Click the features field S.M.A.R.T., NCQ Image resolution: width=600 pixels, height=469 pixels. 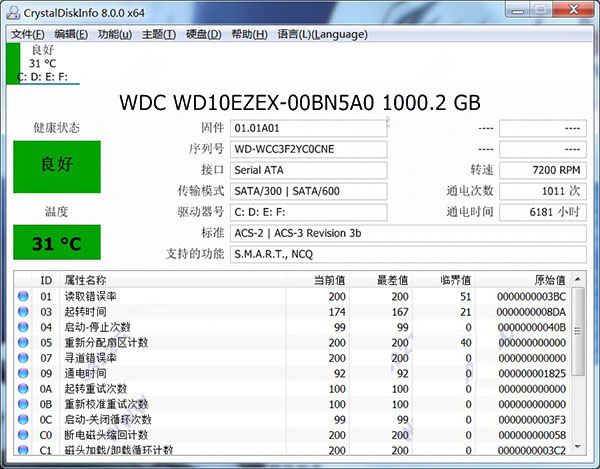tap(408, 254)
